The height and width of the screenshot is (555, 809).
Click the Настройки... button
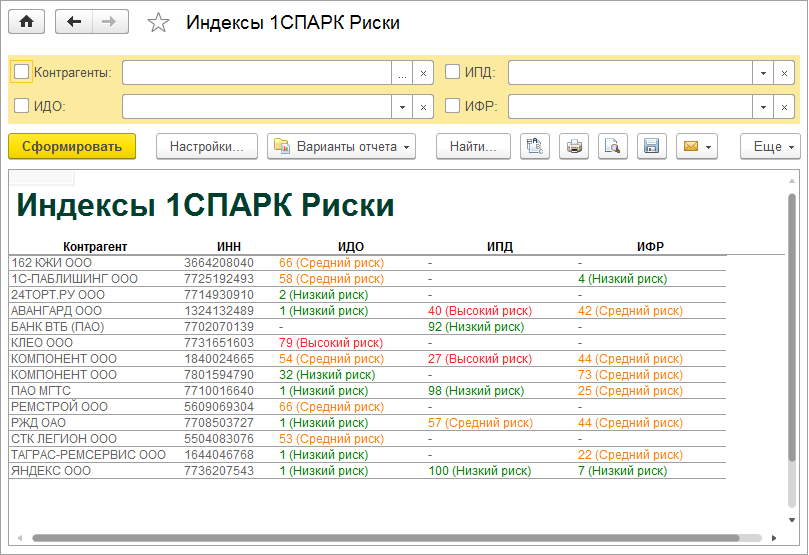point(207,146)
